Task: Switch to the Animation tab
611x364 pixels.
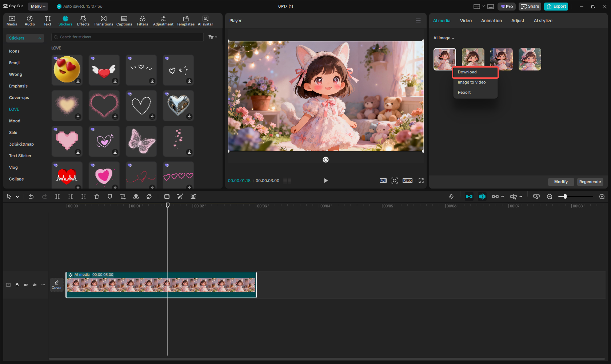Action: click(x=491, y=21)
